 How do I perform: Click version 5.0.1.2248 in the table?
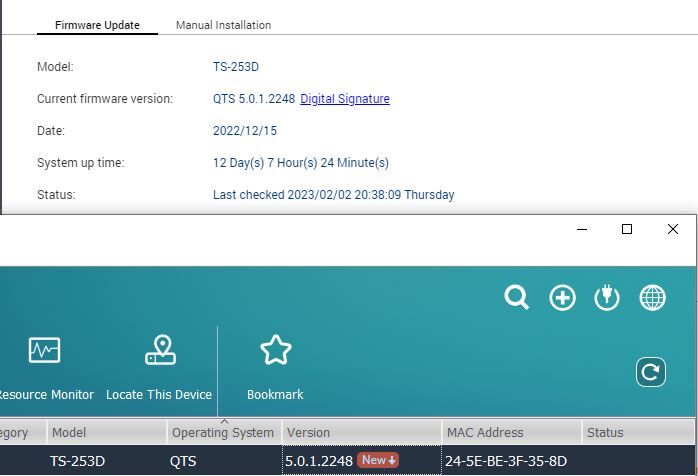(x=319, y=461)
